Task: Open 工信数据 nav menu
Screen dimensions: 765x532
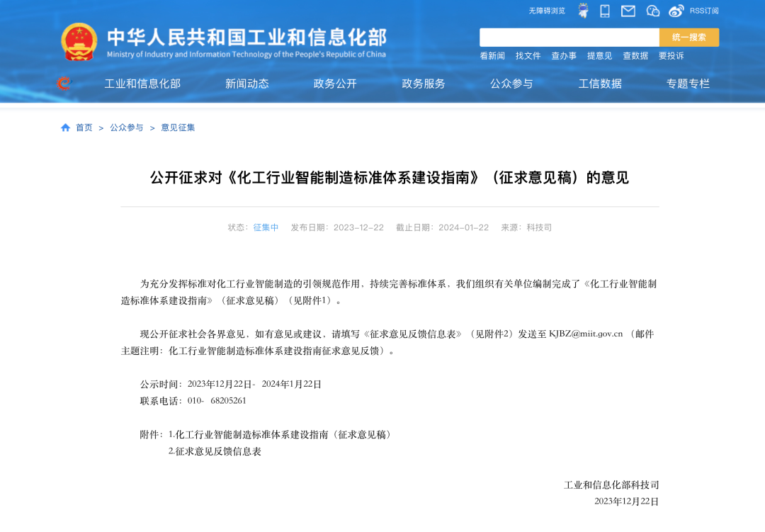Action: (x=600, y=84)
